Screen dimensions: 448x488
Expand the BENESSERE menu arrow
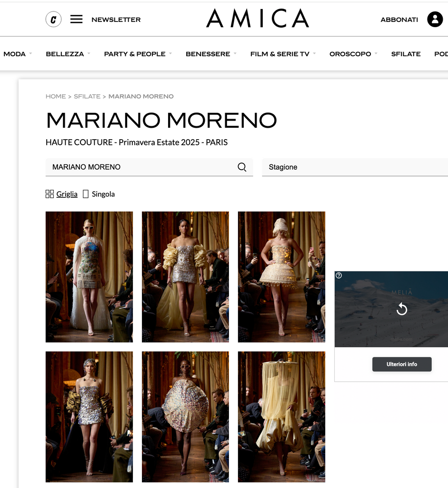[235, 54]
